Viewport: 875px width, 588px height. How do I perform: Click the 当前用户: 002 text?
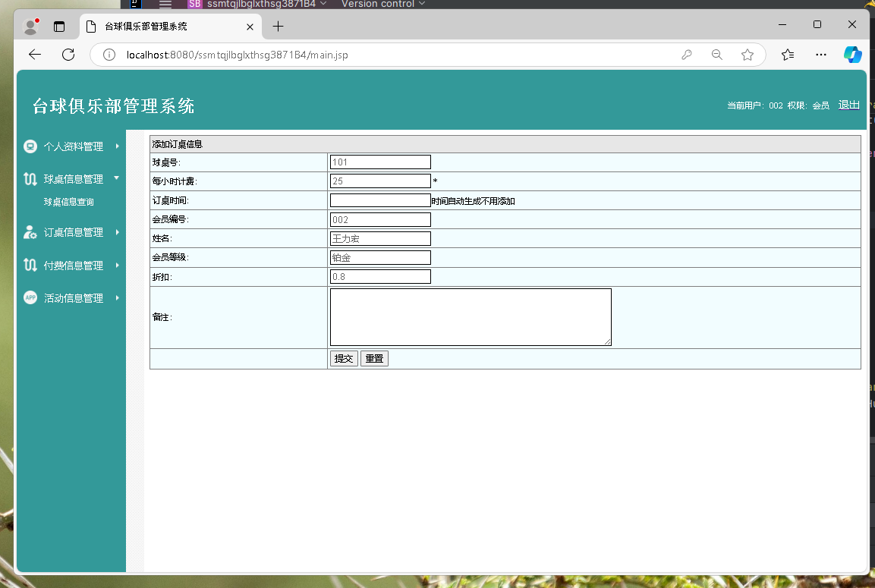[x=755, y=105]
